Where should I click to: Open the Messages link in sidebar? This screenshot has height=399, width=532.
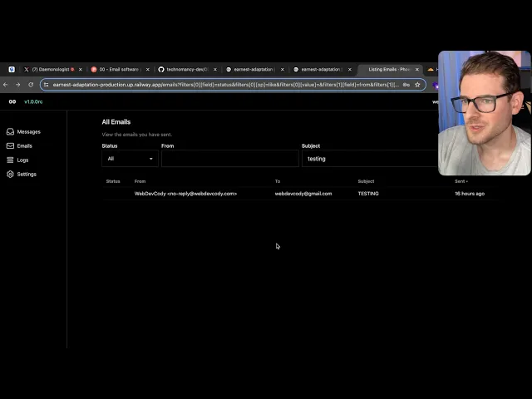[x=28, y=131]
